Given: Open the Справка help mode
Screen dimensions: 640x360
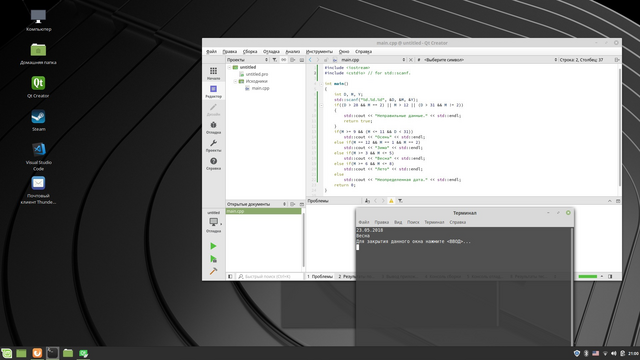Looking at the screenshot, I should [x=213, y=163].
